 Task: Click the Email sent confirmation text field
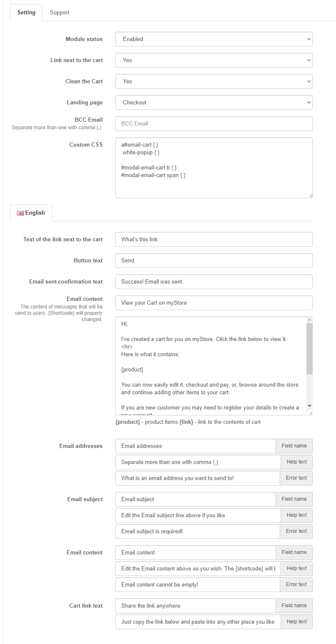coord(214,281)
